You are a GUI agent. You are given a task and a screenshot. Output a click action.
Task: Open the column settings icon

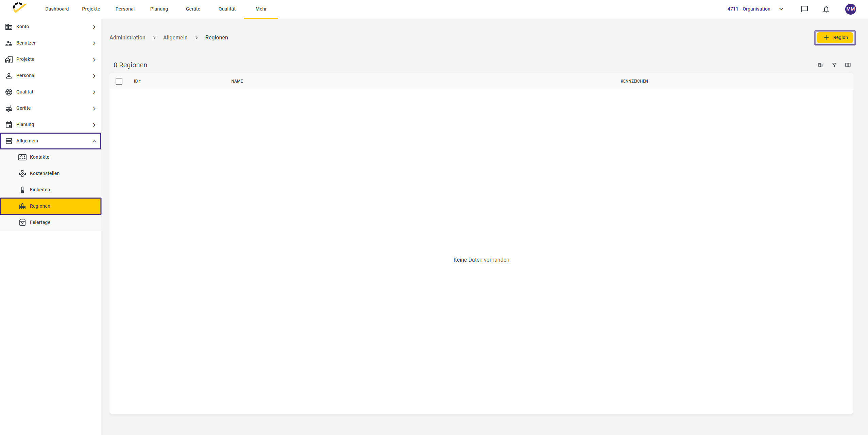tap(848, 65)
